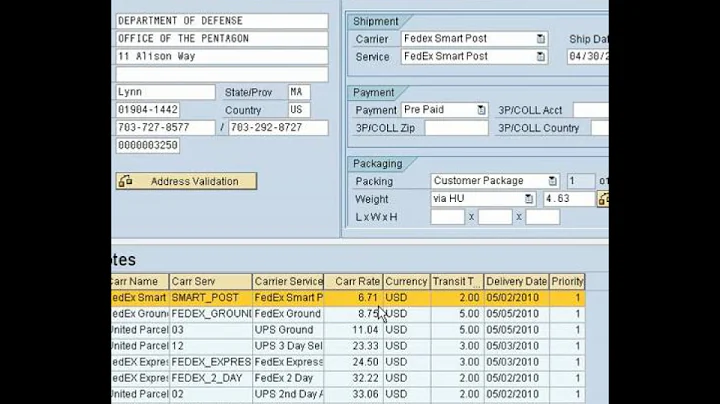Click the FedEx Ground carrier service cell
Image resolution: width=720 pixels, height=404 pixels.
288,314
